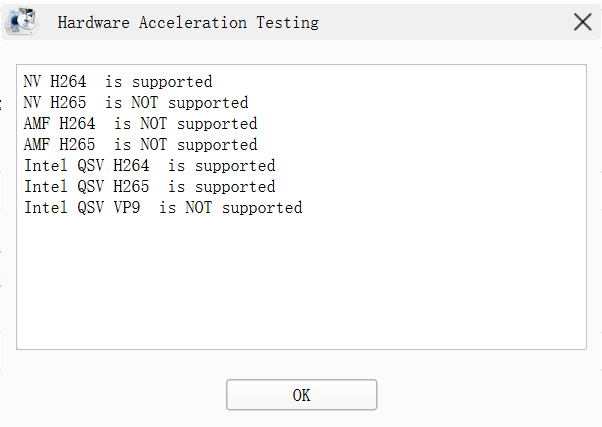This screenshot has height=427, width=602.
Task: Click the word supported in NV H264 line
Action: pyautogui.click(x=172, y=81)
